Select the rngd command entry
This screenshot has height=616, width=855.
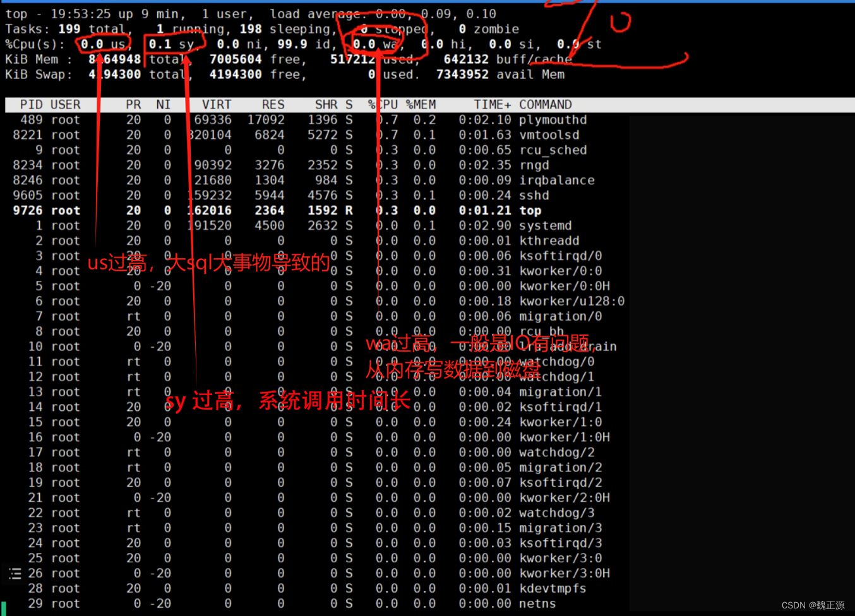[534, 165]
